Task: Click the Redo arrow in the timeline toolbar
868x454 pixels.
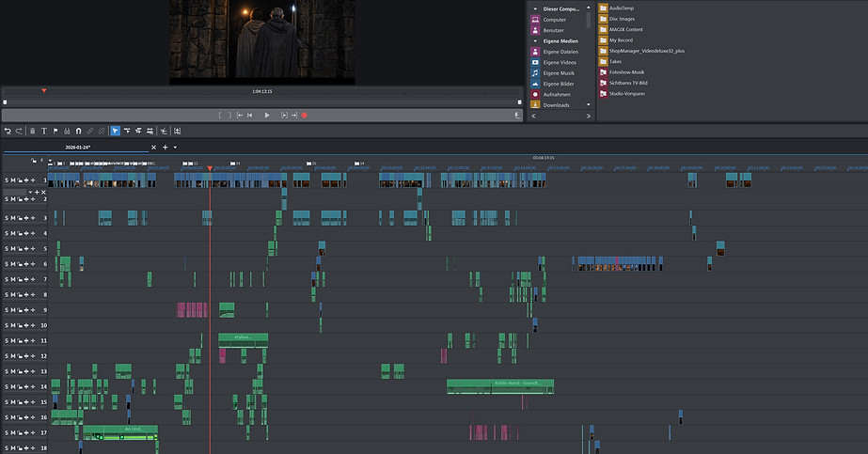Action: (19, 131)
